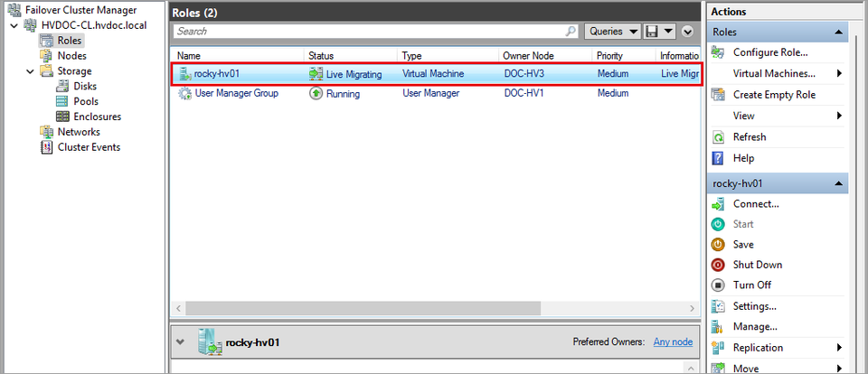Open the Queries dropdown
Viewport: 868px width, 374px height.
613,32
